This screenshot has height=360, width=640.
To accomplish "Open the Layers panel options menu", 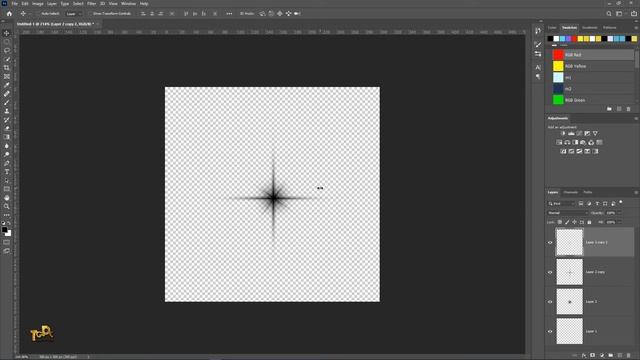I will (x=636, y=192).
